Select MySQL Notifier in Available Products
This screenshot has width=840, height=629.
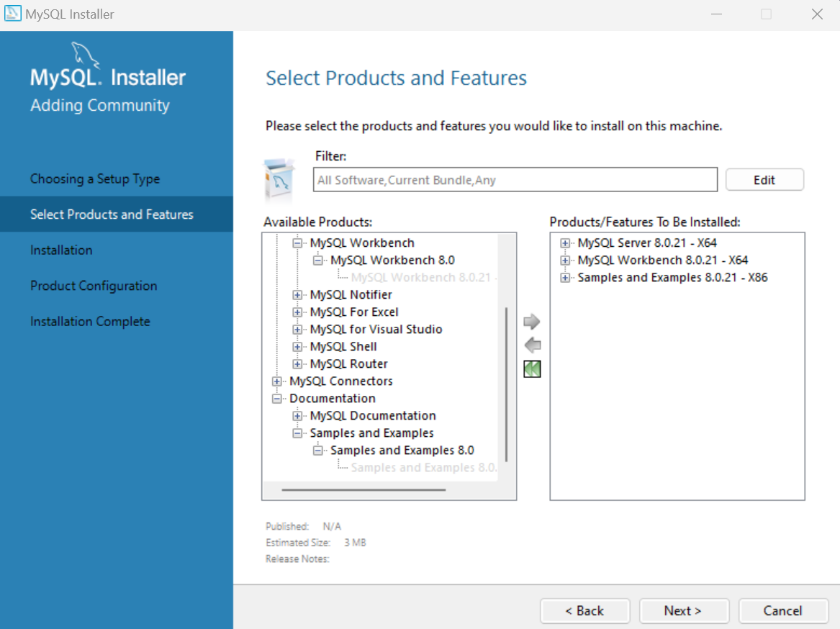tap(351, 294)
